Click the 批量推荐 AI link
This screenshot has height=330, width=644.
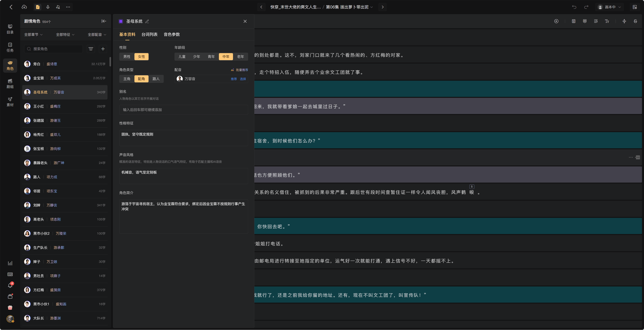[239, 70]
